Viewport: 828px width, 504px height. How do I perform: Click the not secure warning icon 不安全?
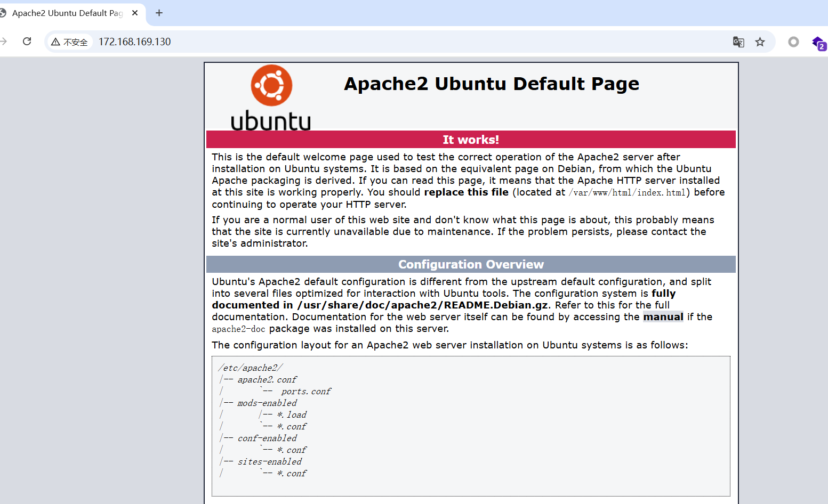tap(69, 42)
